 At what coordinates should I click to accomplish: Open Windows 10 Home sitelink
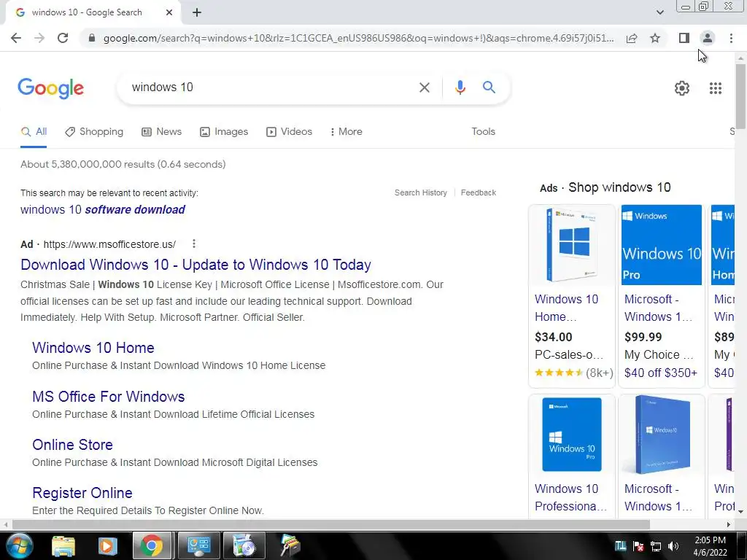93,348
